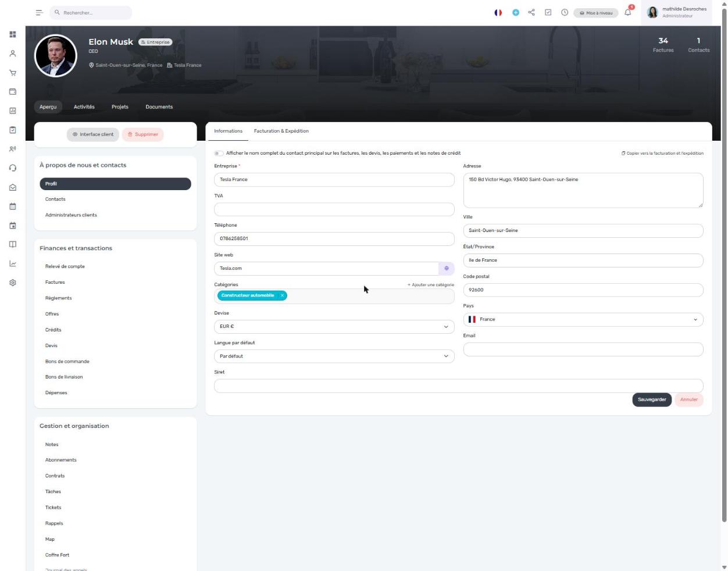The height and width of the screenshot is (571, 728).
Task: Click the globe icon beside Site web field
Action: click(447, 268)
